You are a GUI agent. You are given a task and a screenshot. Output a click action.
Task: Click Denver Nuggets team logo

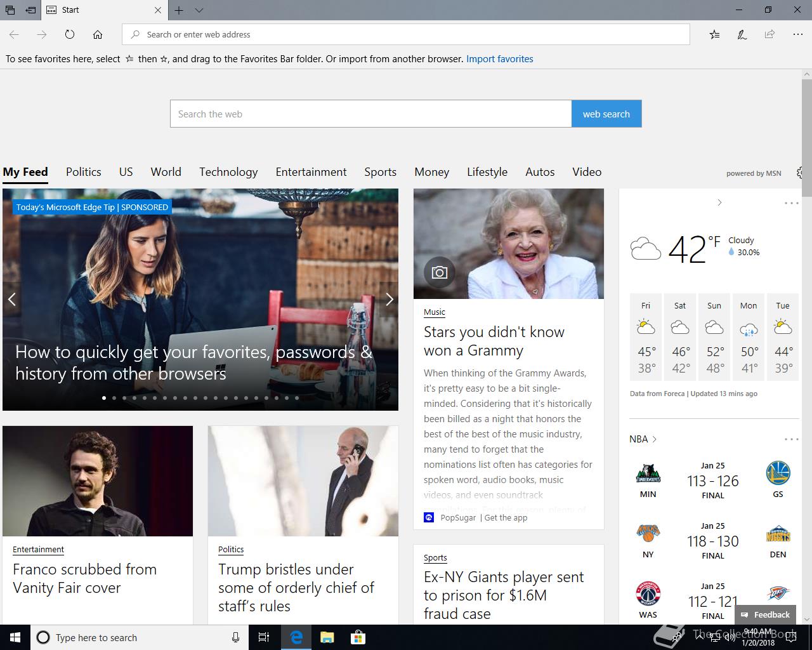(x=778, y=534)
